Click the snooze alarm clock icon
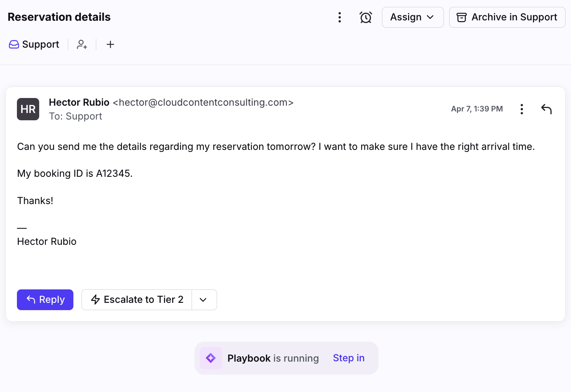 (x=366, y=17)
